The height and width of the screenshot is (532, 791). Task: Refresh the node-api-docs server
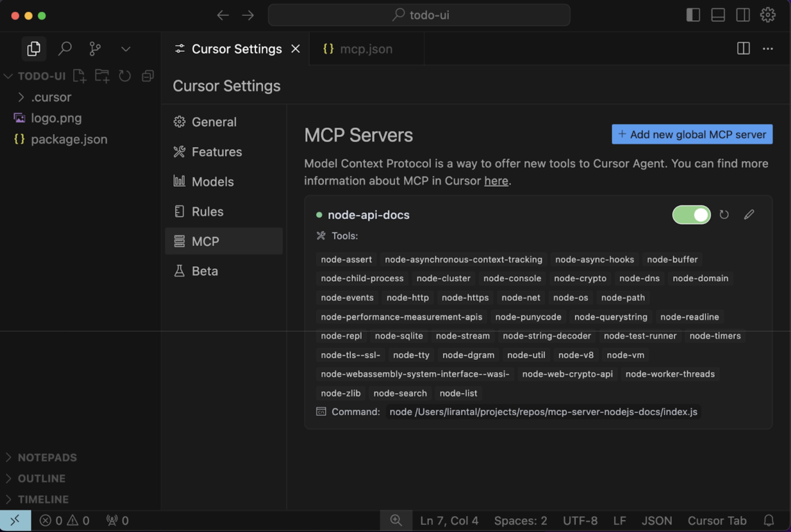(724, 215)
